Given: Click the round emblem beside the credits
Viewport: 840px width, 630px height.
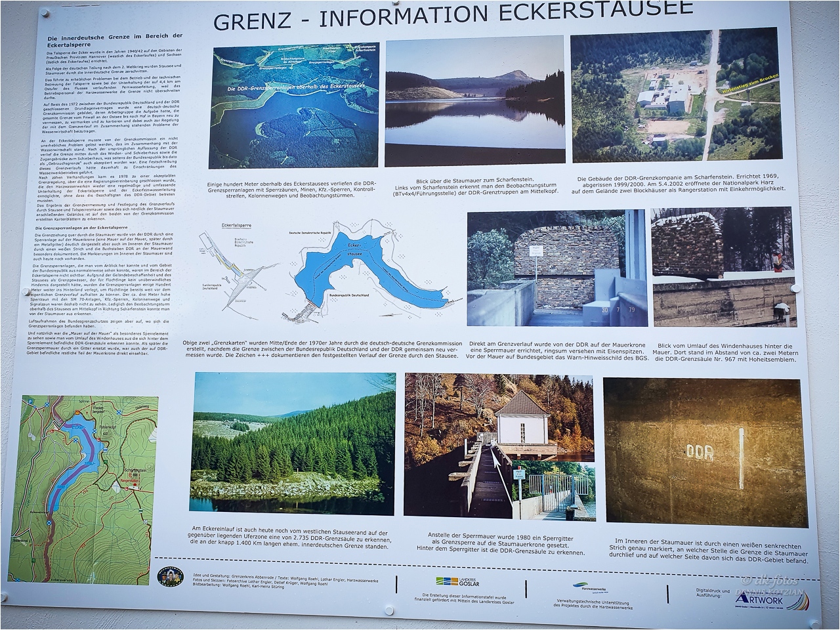Looking at the screenshot, I should coord(169,577).
